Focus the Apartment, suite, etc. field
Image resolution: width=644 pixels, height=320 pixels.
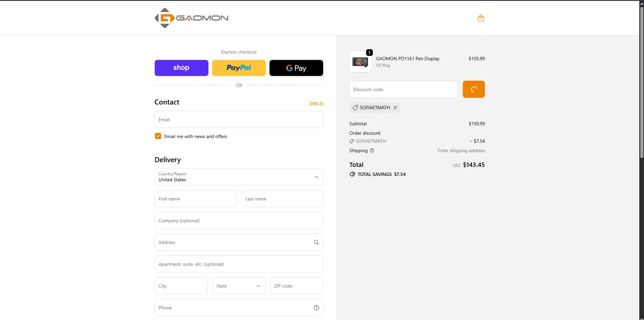click(239, 264)
